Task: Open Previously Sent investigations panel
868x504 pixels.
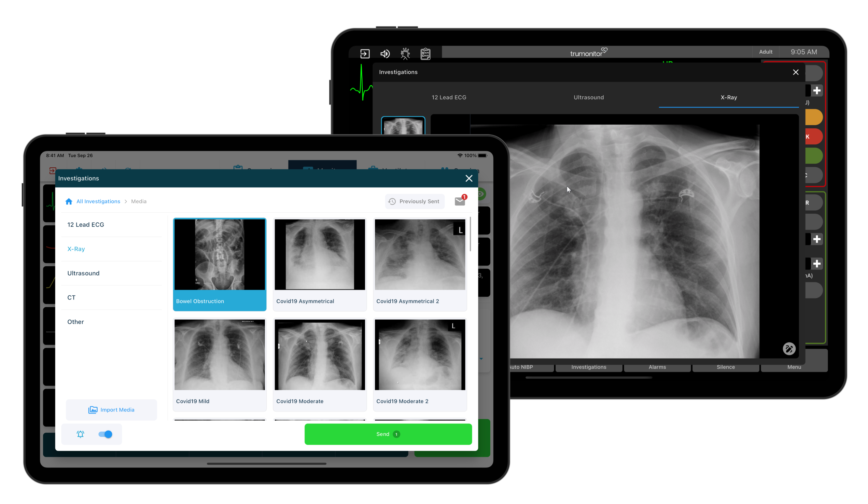Action: [414, 201]
